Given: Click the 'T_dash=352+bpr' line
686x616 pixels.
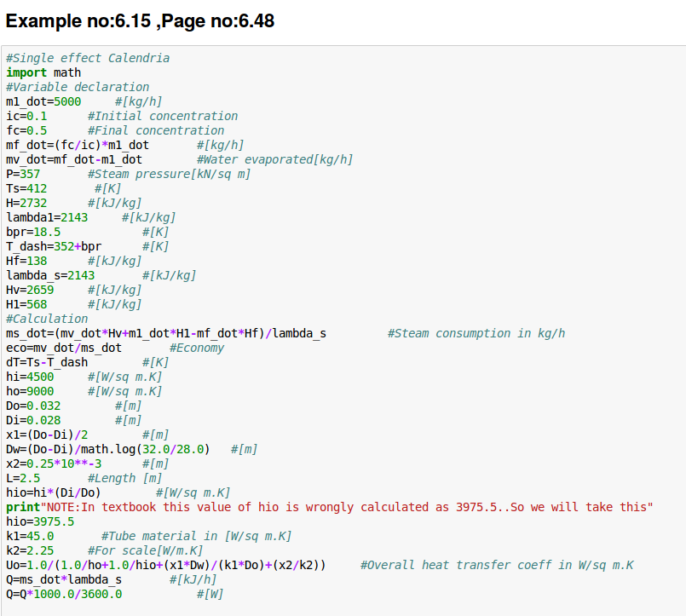Looking at the screenshot, I should click(x=54, y=246).
